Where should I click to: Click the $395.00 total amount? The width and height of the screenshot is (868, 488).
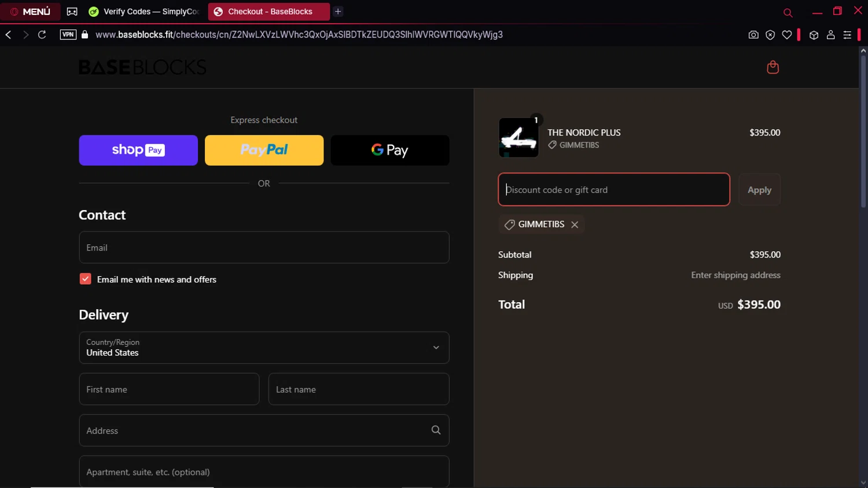pyautogui.click(x=759, y=304)
